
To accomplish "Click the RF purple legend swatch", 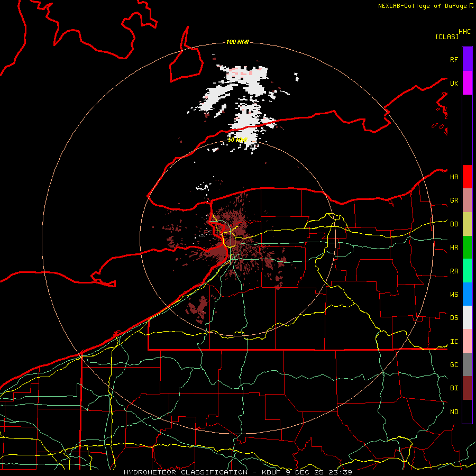I will (x=467, y=59).
